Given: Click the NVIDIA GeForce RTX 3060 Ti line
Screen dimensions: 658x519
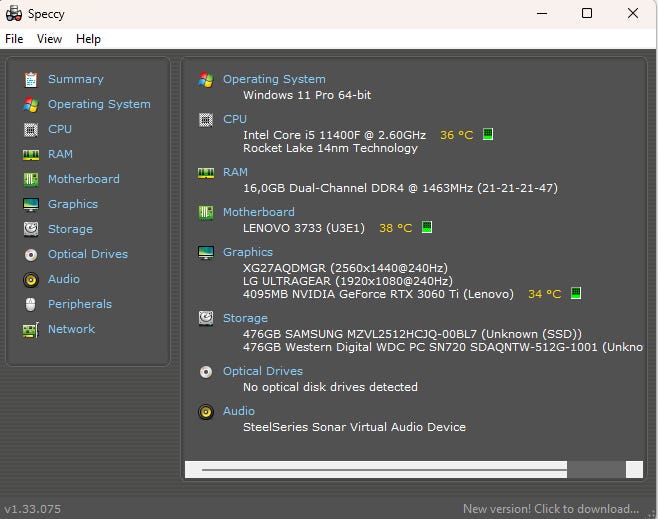Looking at the screenshot, I should click(378, 294).
